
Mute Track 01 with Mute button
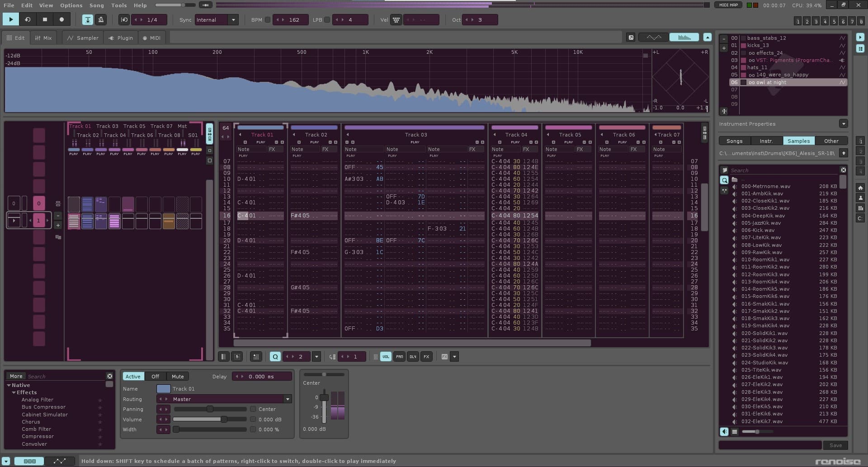[178, 377]
